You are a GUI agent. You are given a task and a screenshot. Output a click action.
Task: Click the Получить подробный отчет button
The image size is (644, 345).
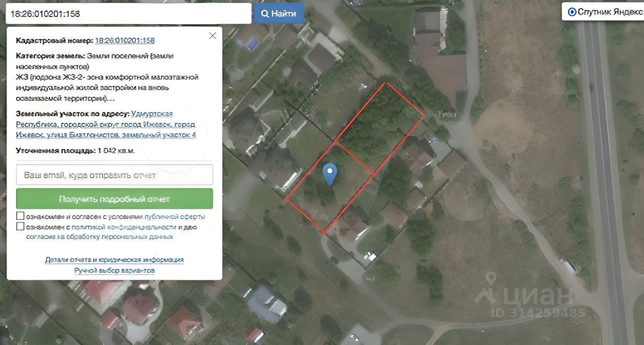[x=114, y=199]
